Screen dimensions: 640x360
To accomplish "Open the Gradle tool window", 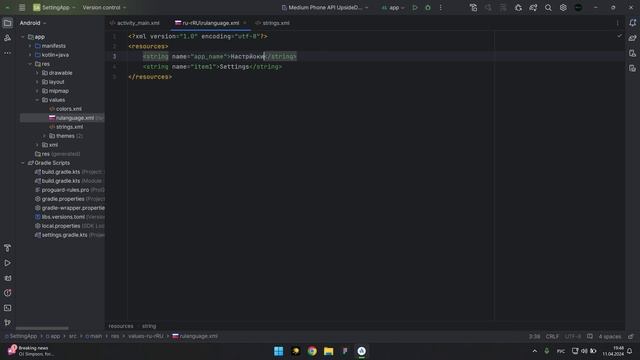I will [633, 38].
